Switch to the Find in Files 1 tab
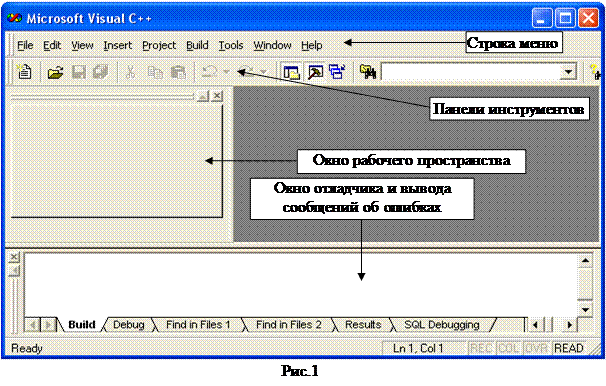Image resolution: width=606 pixels, height=386 pixels. [198, 325]
